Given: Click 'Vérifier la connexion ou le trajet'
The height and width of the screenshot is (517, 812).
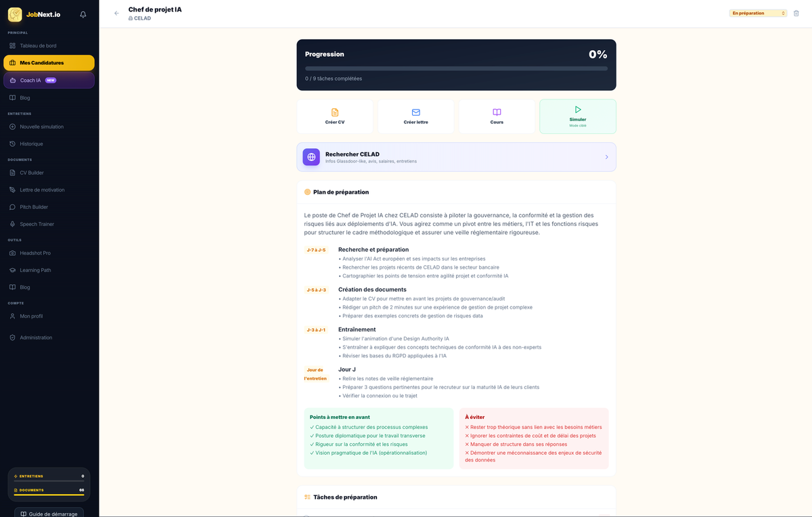Looking at the screenshot, I should click(x=378, y=396).
